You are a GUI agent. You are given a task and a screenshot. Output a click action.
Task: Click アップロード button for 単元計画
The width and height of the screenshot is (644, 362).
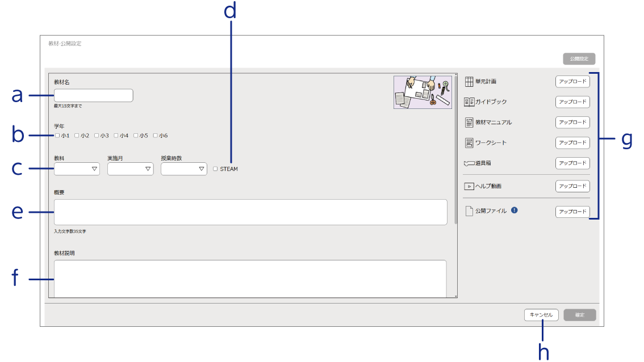[x=572, y=82]
